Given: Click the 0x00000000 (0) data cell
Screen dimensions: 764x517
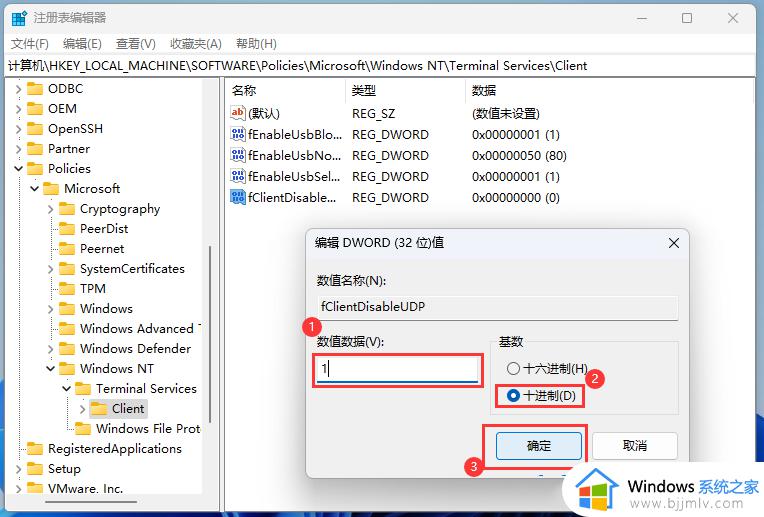Looking at the screenshot, I should coord(516,197).
